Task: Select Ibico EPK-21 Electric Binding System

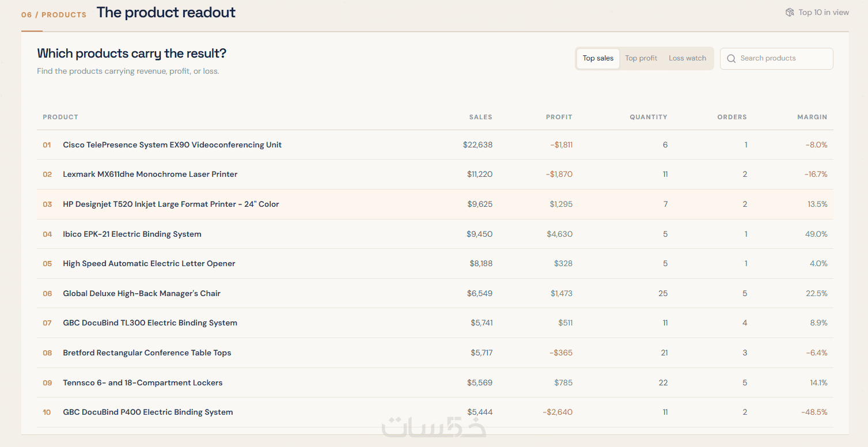Action: pos(132,234)
